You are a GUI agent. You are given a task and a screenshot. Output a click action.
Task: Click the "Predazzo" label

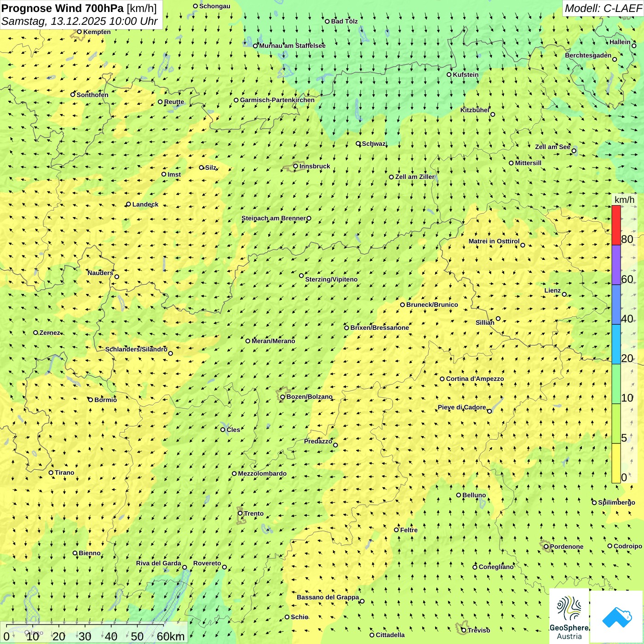click(318, 441)
